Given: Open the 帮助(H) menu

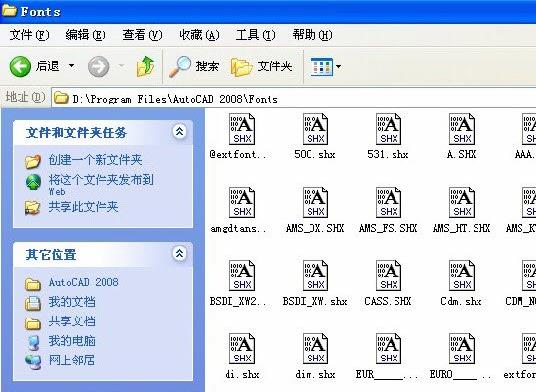Looking at the screenshot, I should pos(312,35).
